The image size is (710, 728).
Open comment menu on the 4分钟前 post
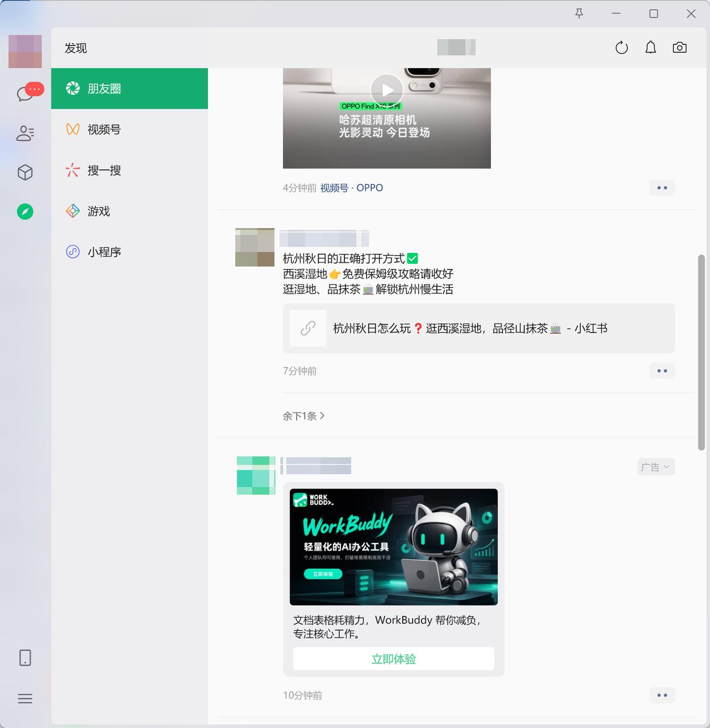coord(662,188)
